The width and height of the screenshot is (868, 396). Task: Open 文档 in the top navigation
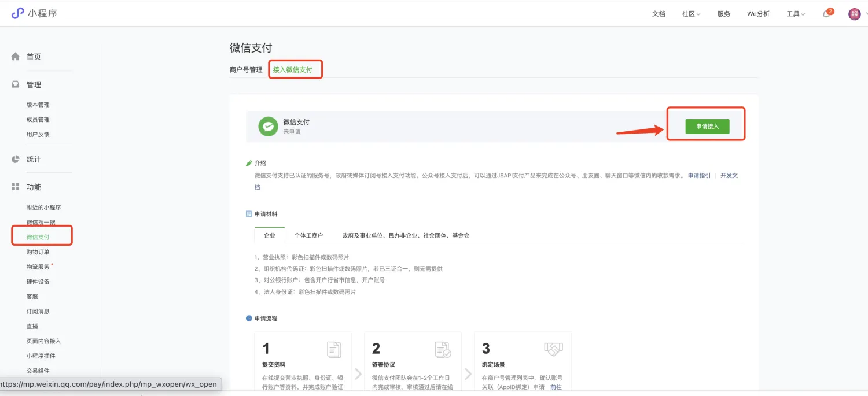[x=659, y=14]
